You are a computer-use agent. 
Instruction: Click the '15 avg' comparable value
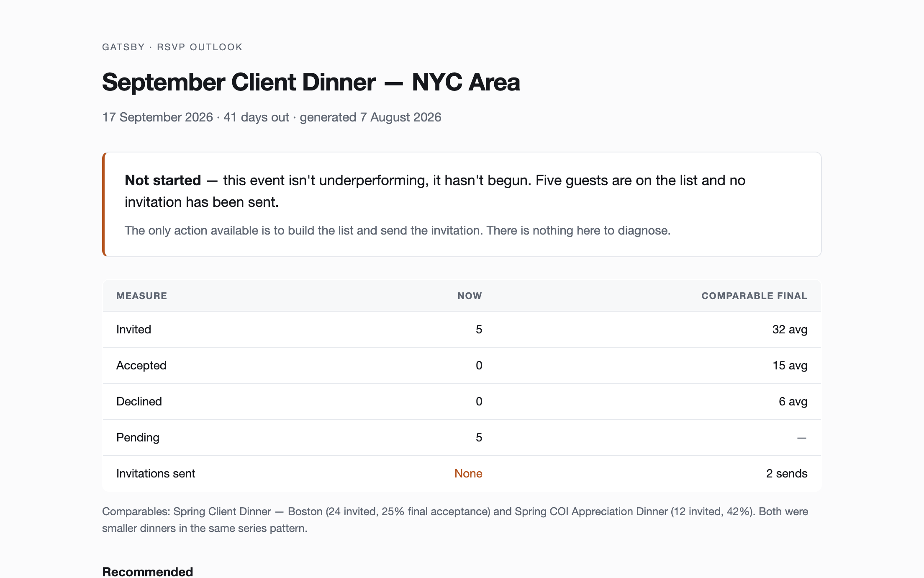790,365
